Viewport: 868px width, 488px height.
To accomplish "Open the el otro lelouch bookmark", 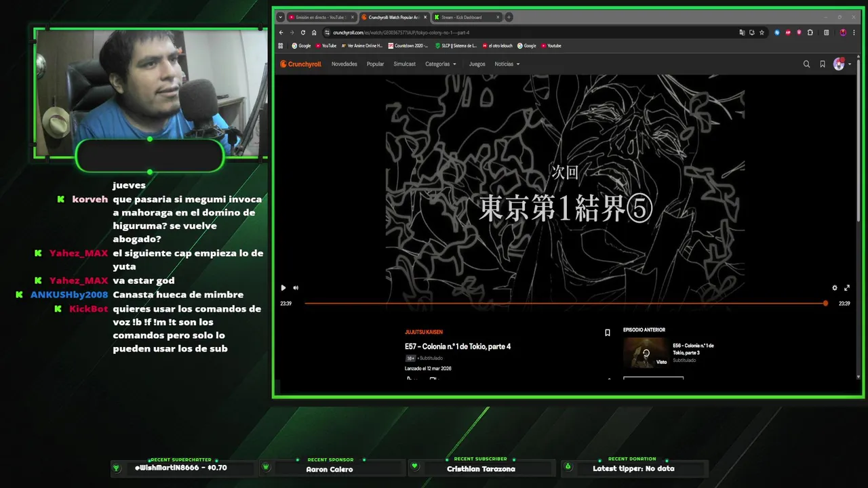I will (498, 46).
